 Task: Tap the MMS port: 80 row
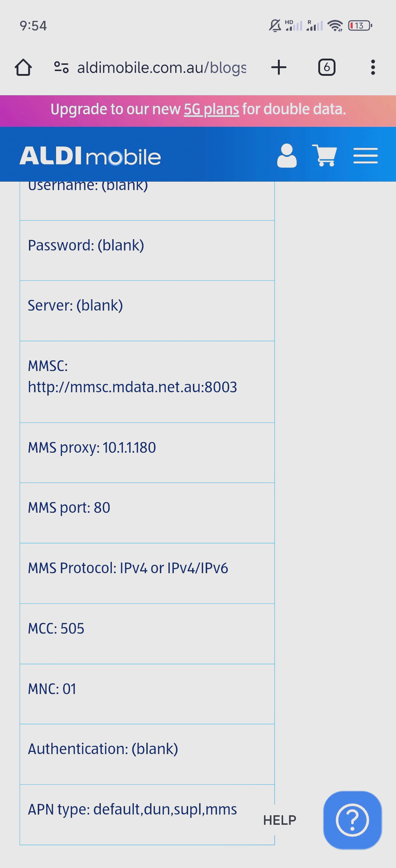147,513
